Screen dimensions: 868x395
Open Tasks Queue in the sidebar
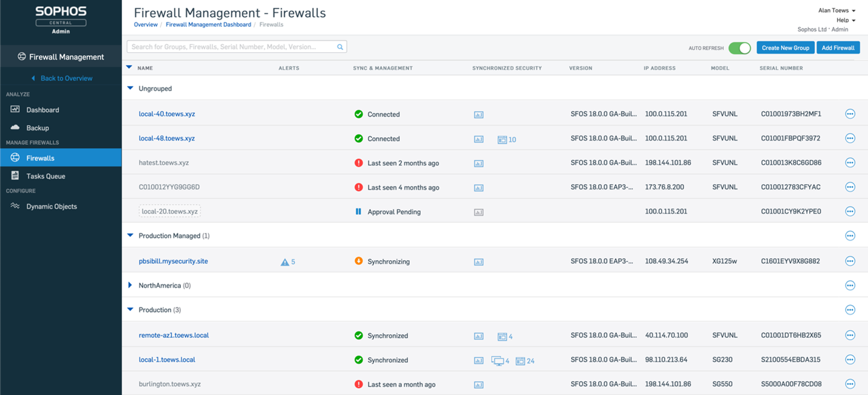tap(46, 176)
